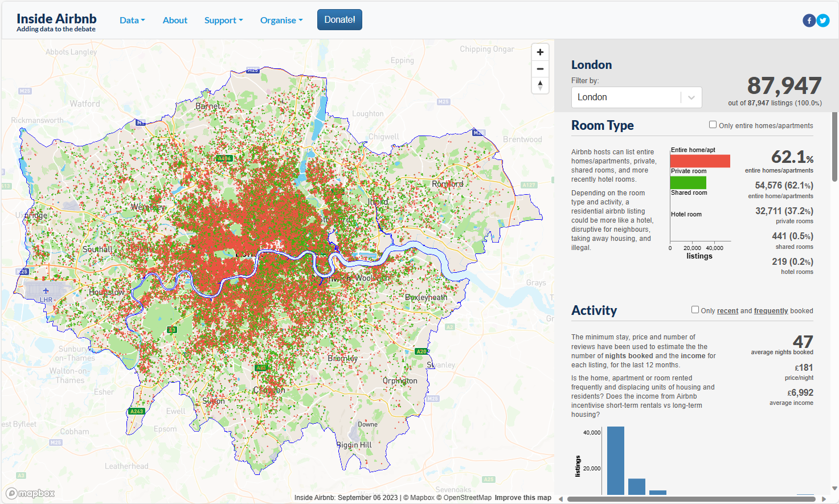Zoom out of the map
Screen dimensions: 839x504
(x=540, y=69)
